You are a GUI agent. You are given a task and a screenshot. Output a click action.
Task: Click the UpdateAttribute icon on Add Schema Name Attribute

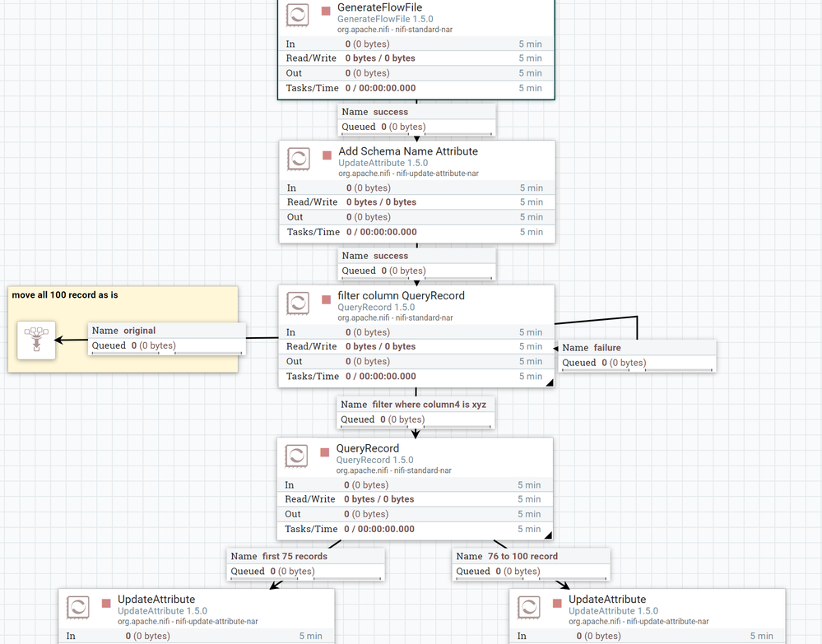click(297, 159)
